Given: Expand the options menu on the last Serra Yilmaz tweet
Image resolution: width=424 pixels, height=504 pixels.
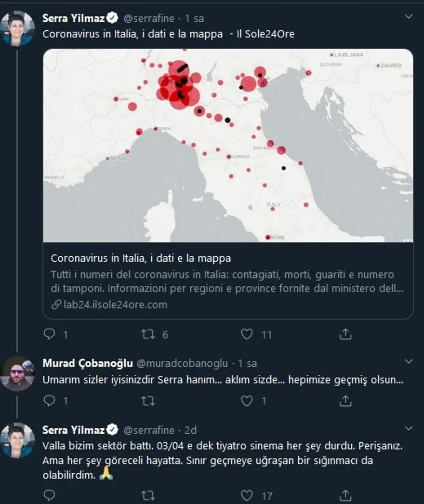Looking at the screenshot, I should [x=409, y=428].
